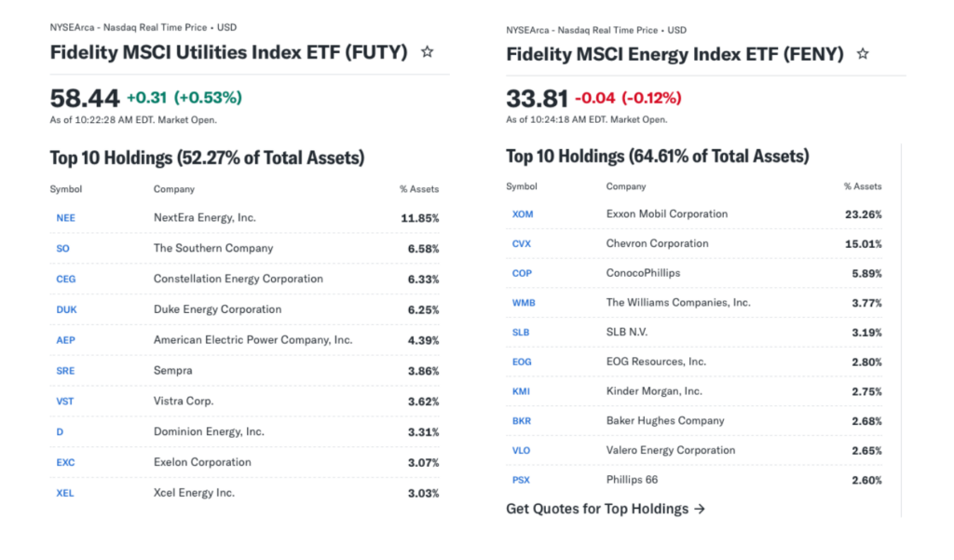Select the WMB symbol link
This screenshot has height=560, width=954.
pos(524,303)
